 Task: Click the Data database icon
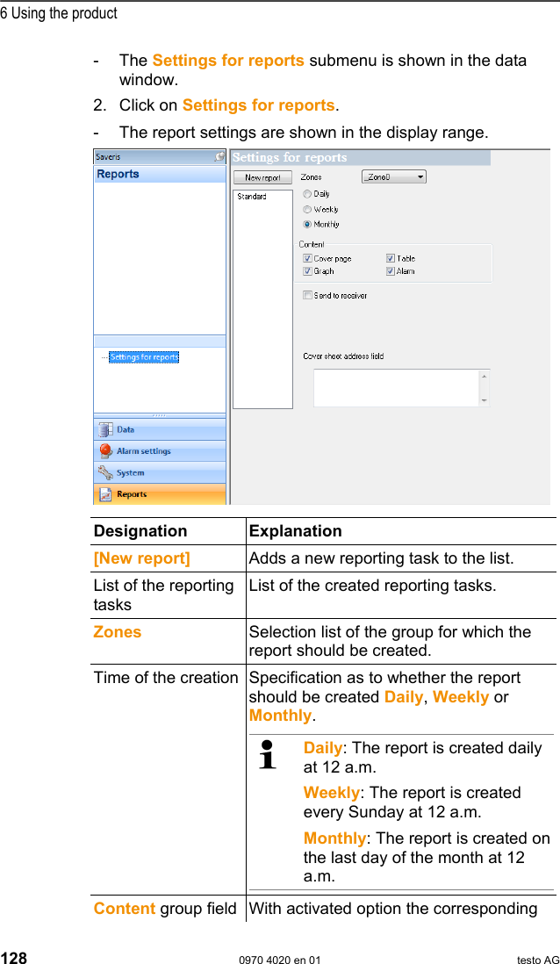click(105, 429)
